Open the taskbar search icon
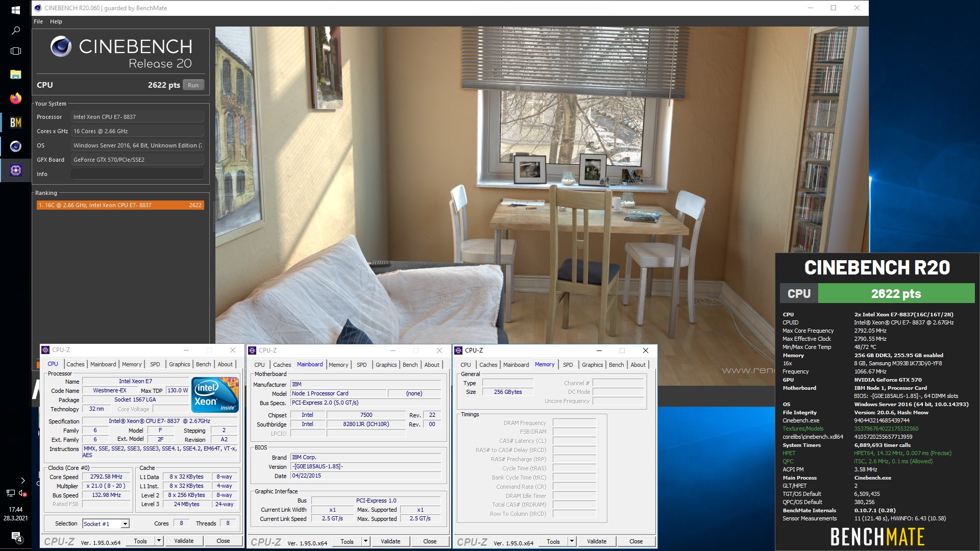Screen dimensions: 980x551 (x=15, y=31)
